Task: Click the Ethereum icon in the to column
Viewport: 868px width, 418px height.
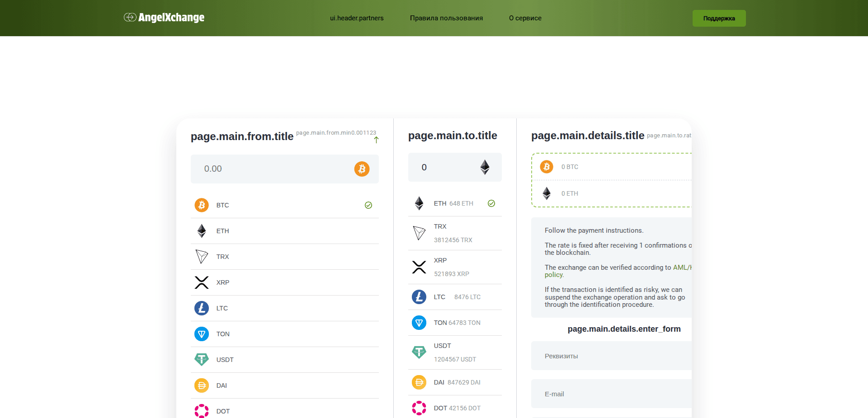Action: tap(419, 203)
